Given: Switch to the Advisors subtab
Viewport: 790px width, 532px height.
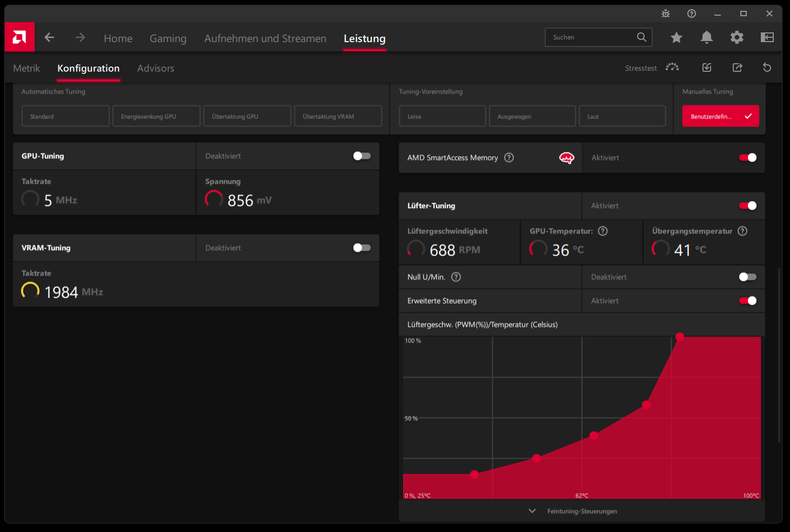Looking at the screenshot, I should [x=156, y=68].
